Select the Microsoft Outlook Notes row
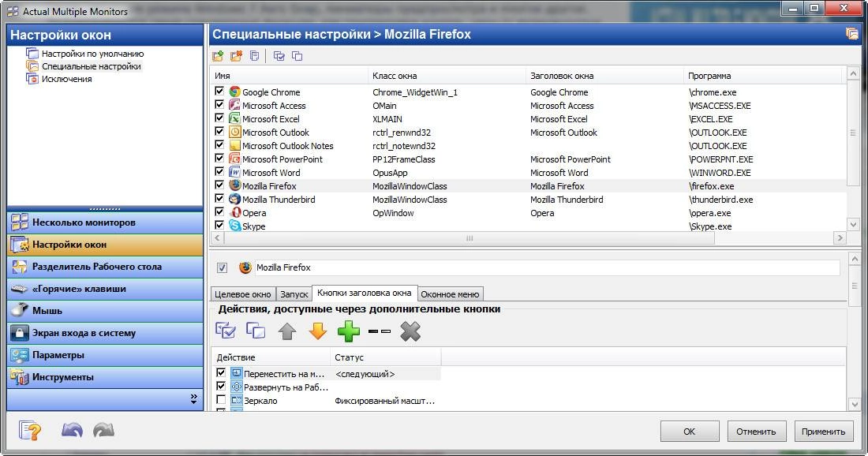 [529, 145]
